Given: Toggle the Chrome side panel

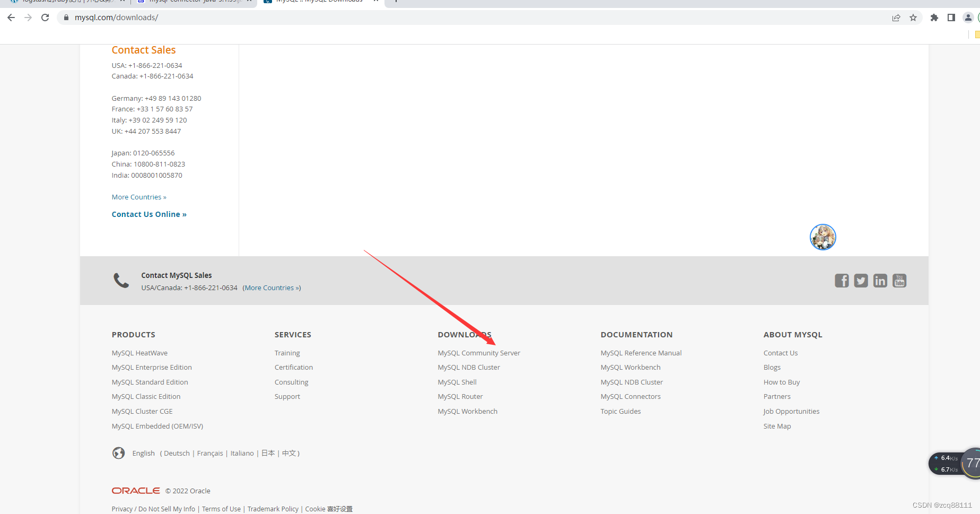Looking at the screenshot, I should [951, 17].
